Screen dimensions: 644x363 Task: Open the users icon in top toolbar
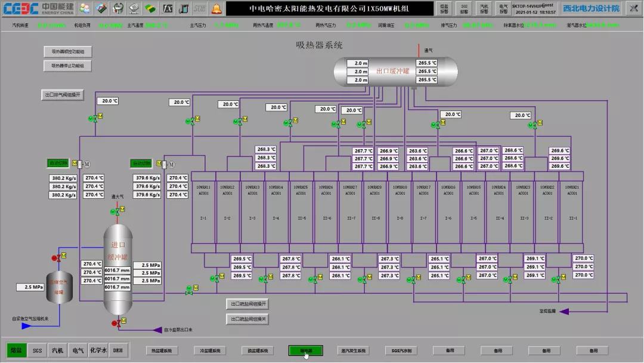(85, 8)
